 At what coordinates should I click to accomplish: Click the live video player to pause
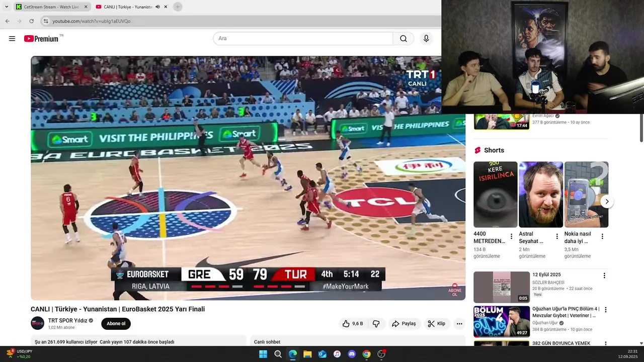pyautogui.click(x=248, y=178)
